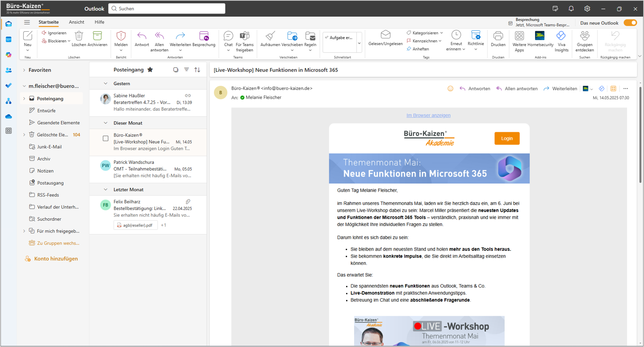Mark message Gelesen/Ungelesen

[385, 38]
